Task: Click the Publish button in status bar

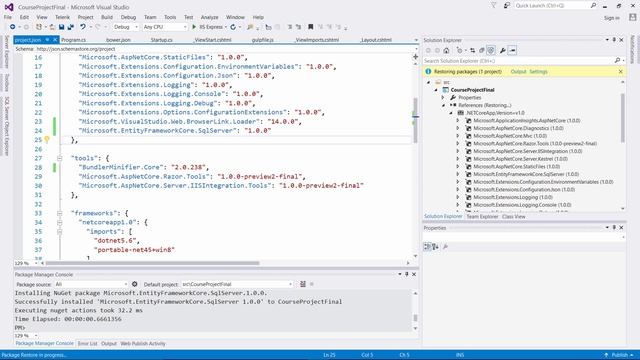Action: (x=619, y=355)
